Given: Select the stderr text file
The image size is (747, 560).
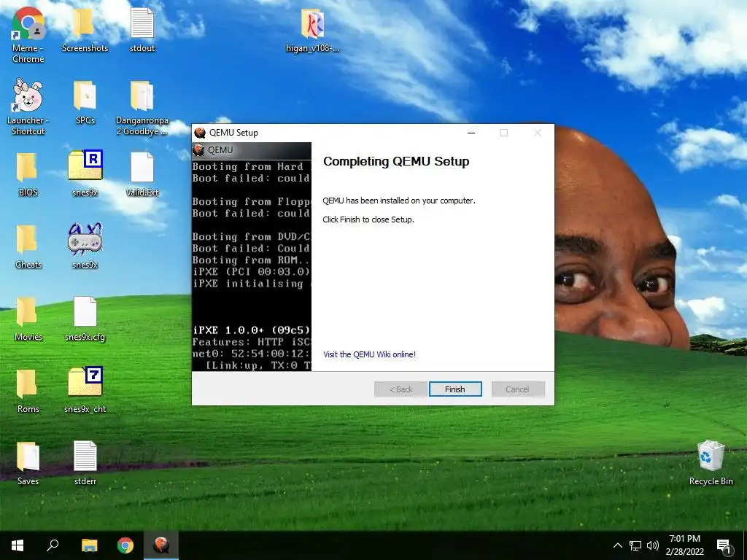Looking at the screenshot, I should [85, 463].
